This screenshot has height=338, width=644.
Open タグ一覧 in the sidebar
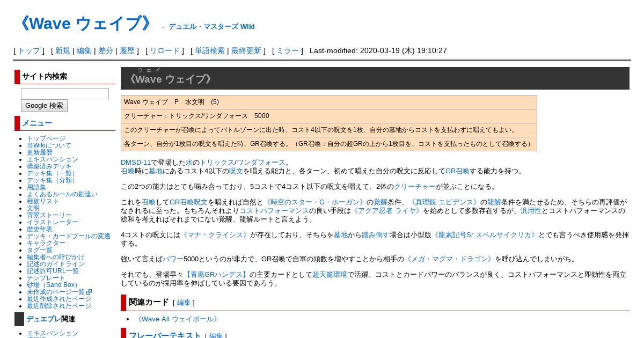coord(40,250)
